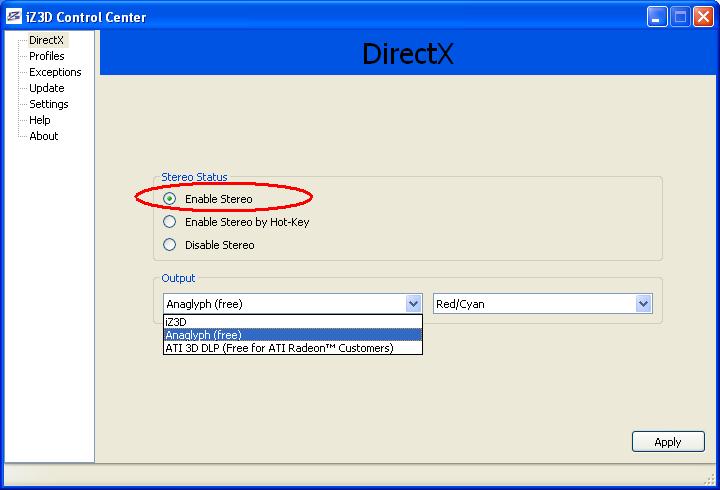Open Settings in the sidebar
This screenshot has width=720, height=490.
point(49,104)
